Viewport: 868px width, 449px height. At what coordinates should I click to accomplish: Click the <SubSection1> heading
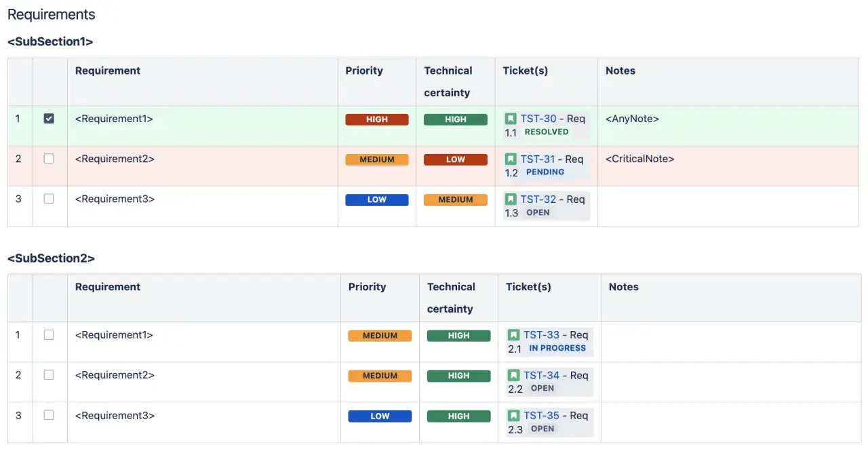[50, 42]
